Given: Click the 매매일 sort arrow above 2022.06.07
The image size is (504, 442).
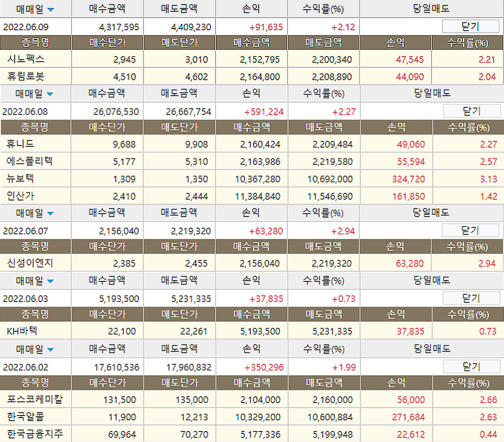Looking at the screenshot, I should point(50,213).
